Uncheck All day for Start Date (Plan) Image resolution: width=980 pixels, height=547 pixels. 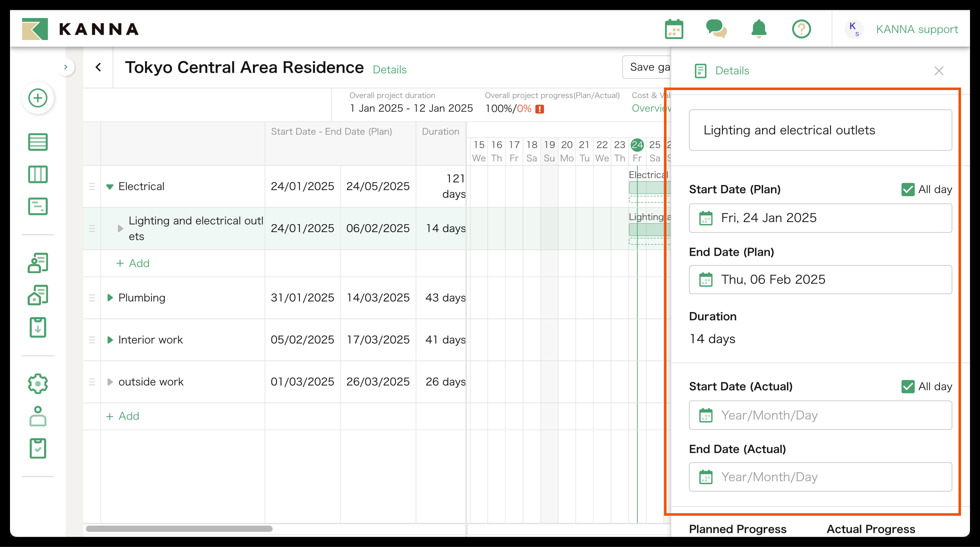coord(908,189)
